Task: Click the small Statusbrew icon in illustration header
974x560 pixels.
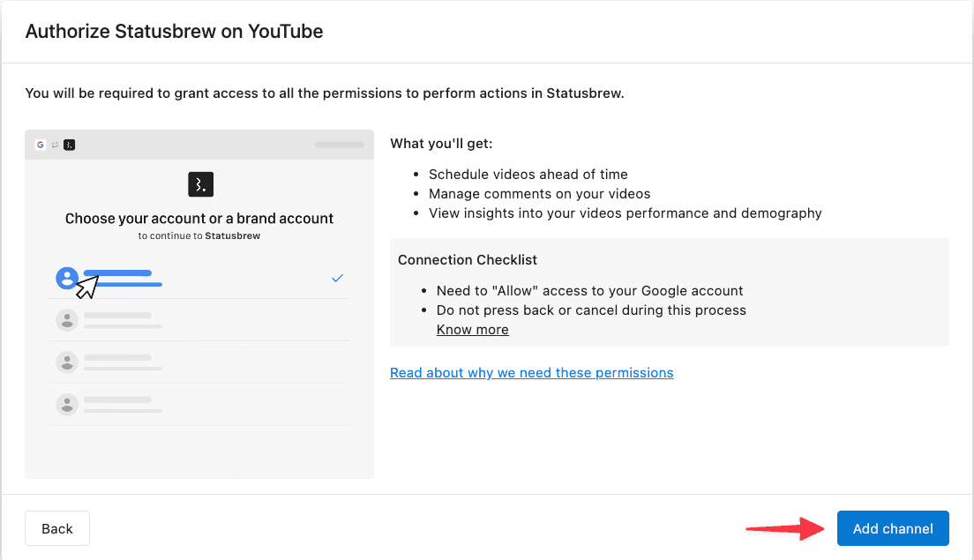Action: (x=70, y=145)
